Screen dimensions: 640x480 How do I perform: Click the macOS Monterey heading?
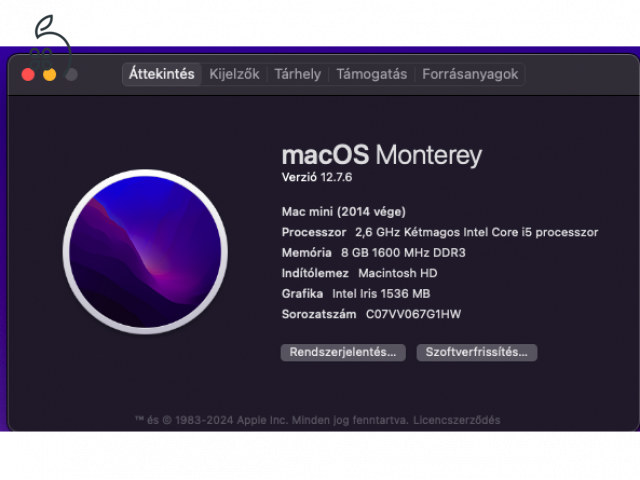(x=382, y=155)
